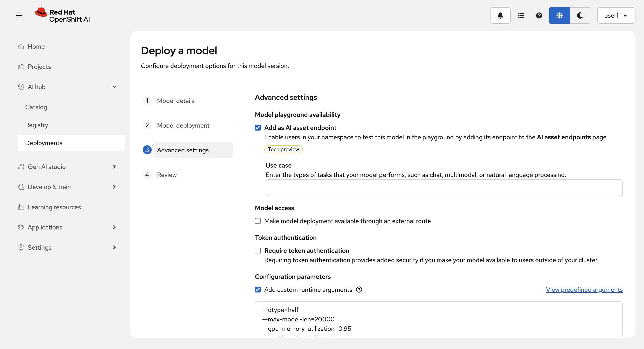The image size is (644, 349).
Task: Click the Use case input field
Action: [x=444, y=188]
